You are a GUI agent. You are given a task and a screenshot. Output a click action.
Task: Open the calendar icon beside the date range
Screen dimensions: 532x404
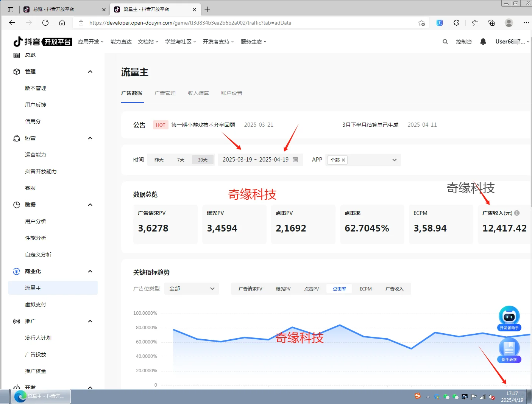pos(295,160)
